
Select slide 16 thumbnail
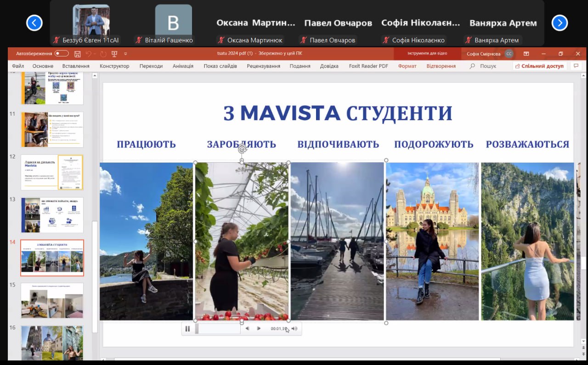52,343
